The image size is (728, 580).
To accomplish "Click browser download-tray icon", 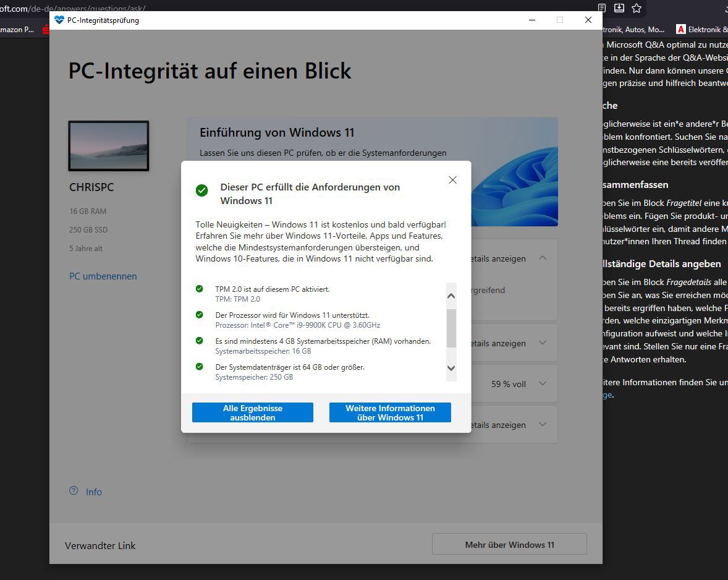I will (x=619, y=8).
